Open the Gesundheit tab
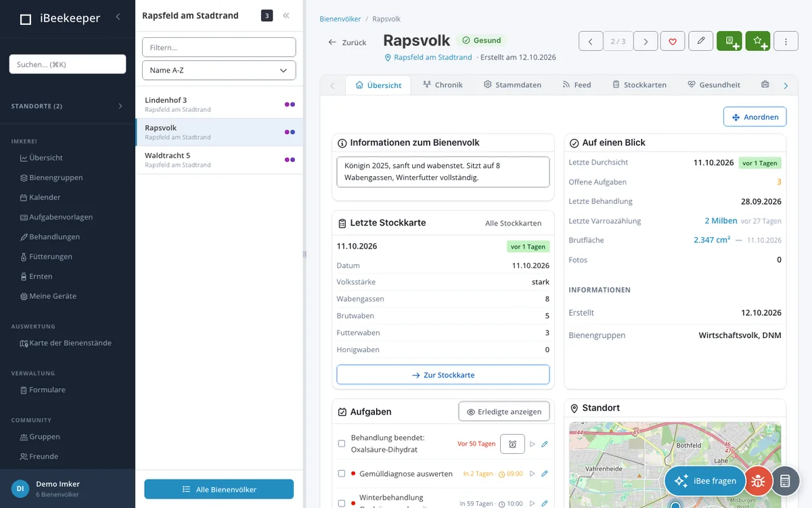 (x=713, y=85)
